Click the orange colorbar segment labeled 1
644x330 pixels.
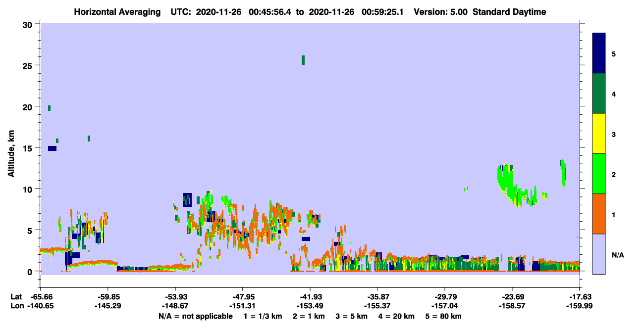[599, 214]
